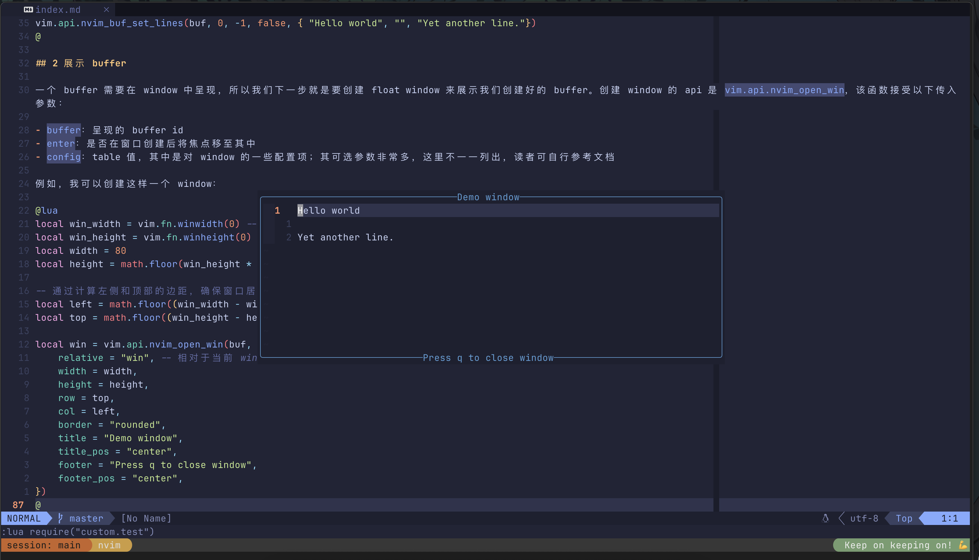Click the highlighted 'config' list item
979x560 pixels.
point(64,157)
